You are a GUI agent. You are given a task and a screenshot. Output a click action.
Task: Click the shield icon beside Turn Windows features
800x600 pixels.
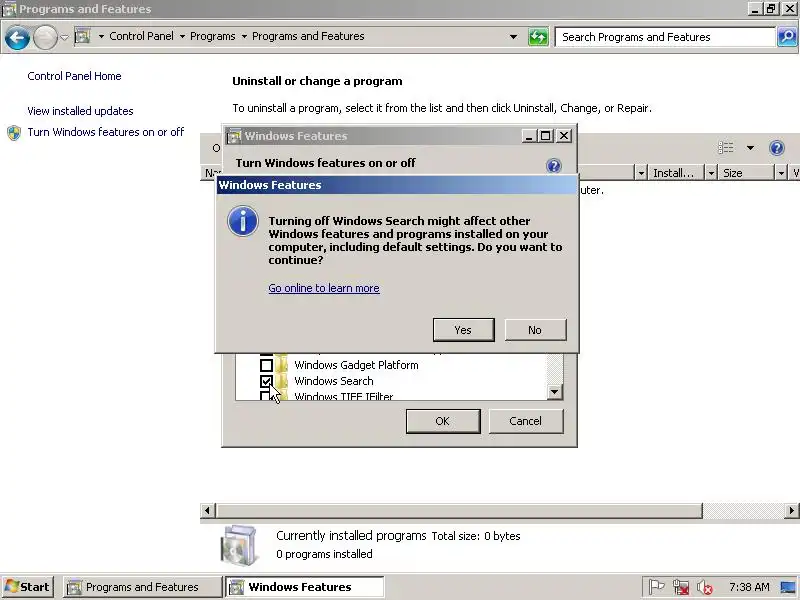point(14,133)
